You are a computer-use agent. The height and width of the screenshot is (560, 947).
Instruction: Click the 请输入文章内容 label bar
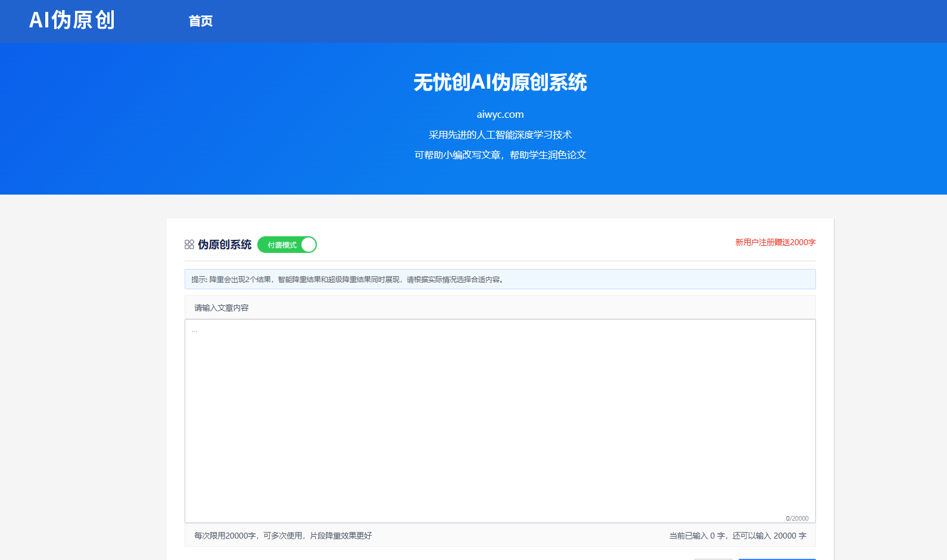click(500, 308)
